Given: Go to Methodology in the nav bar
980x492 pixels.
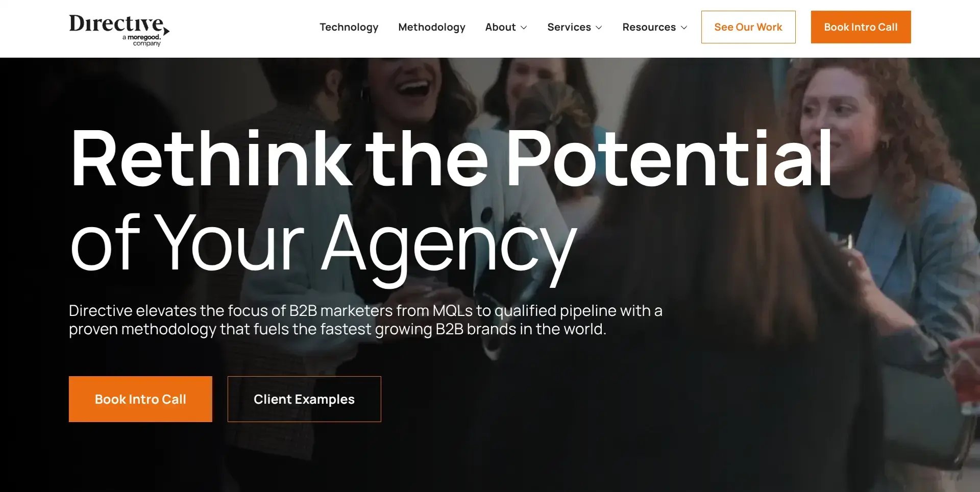Looking at the screenshot, I should (x=432, y=27).
